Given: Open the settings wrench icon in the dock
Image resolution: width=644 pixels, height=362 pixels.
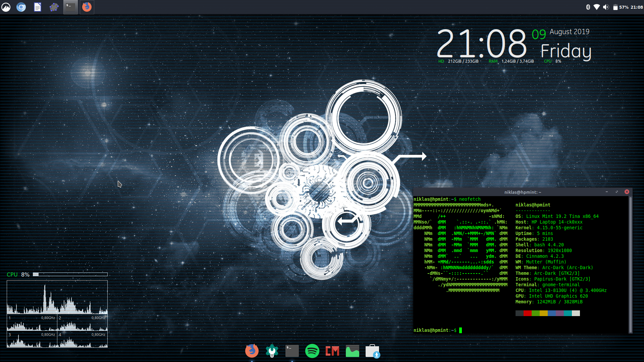Looking at the screenshot, I should coord(272,351).
